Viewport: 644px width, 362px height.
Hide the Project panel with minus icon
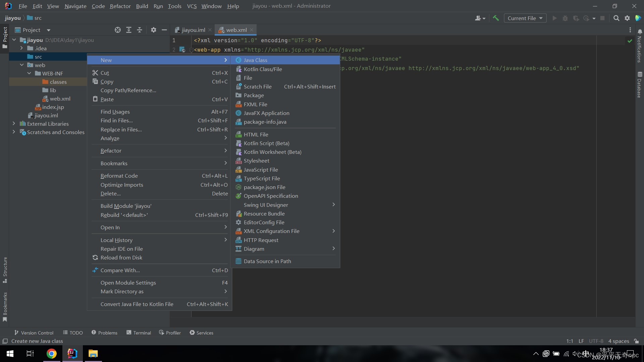(x=164, y=30)
